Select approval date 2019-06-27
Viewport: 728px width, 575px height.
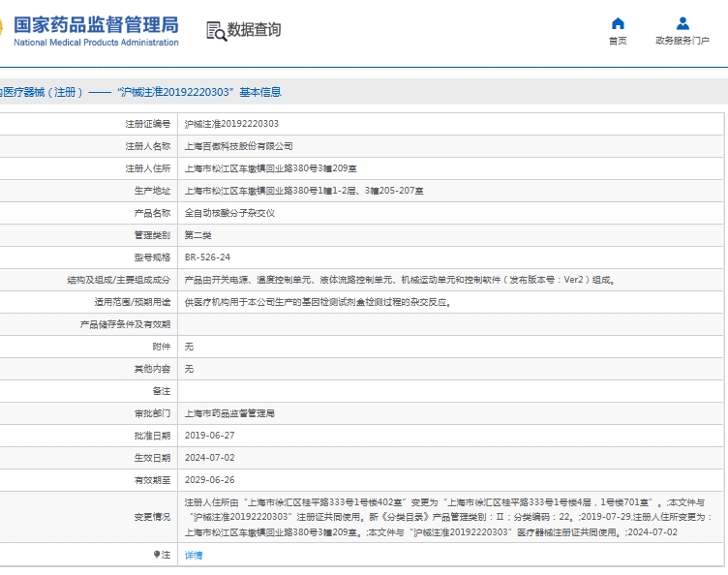coord(210,436)
